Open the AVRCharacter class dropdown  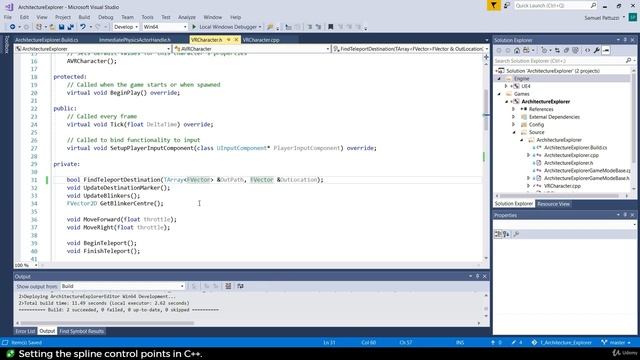click(x=251, y=49)
